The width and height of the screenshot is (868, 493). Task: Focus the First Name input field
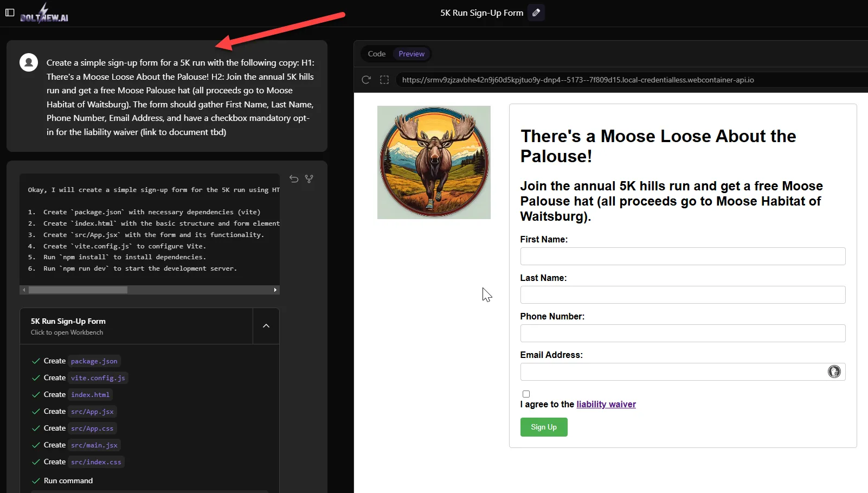pos(683,257)
